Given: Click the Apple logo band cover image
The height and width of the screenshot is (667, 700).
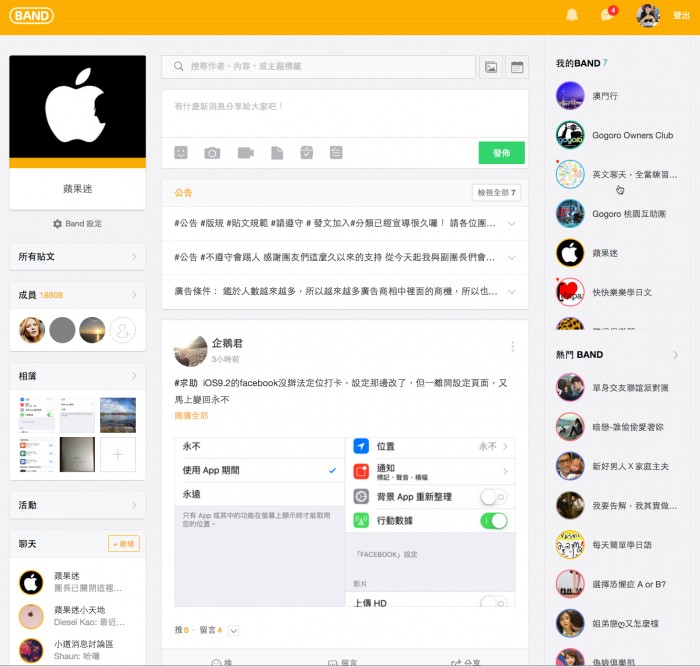Looking at the screenshot, I should (78, 106).
